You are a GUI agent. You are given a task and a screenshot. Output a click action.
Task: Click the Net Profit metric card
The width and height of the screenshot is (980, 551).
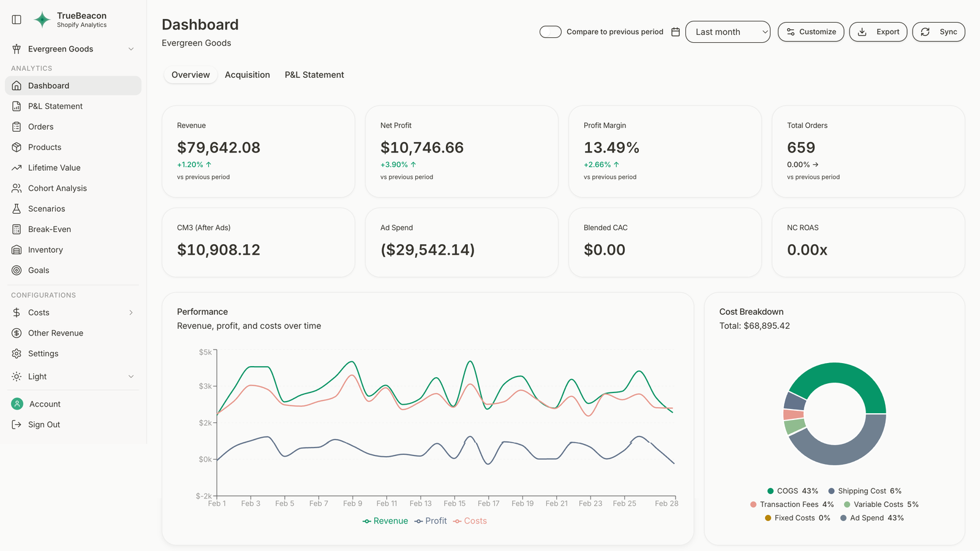[462, 151]
